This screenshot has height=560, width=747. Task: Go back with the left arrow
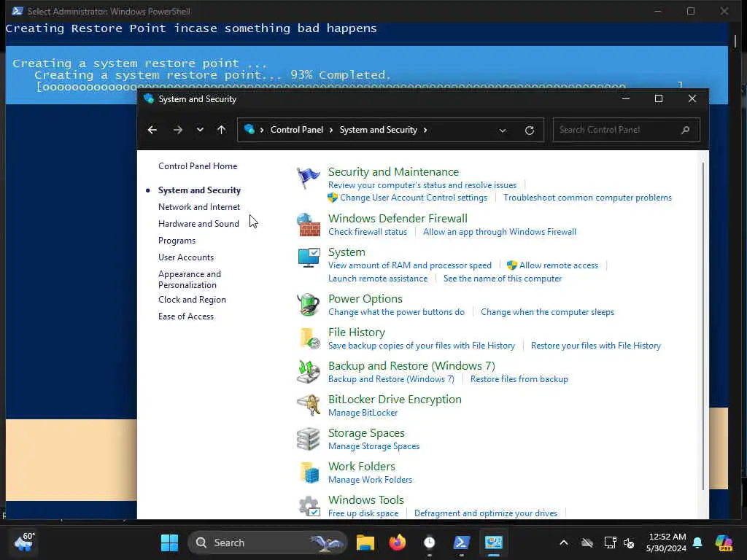click(152, 130)
